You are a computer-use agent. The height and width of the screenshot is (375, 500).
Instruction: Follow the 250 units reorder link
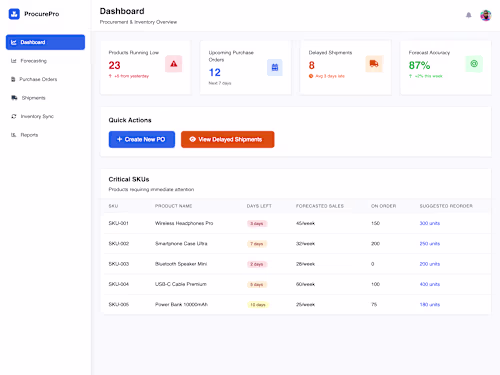[x=430, y=244]
